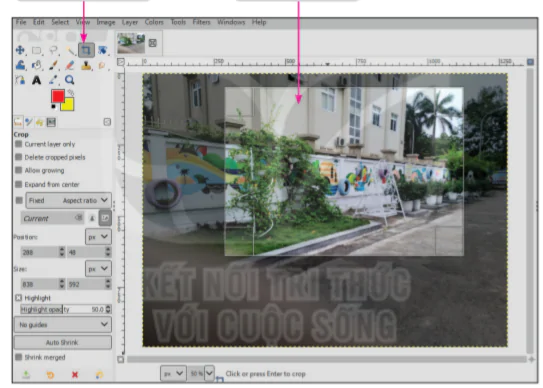Screen dimensions: 543x388
Task: Open the Images tab icon
Action: pos(51,122)
